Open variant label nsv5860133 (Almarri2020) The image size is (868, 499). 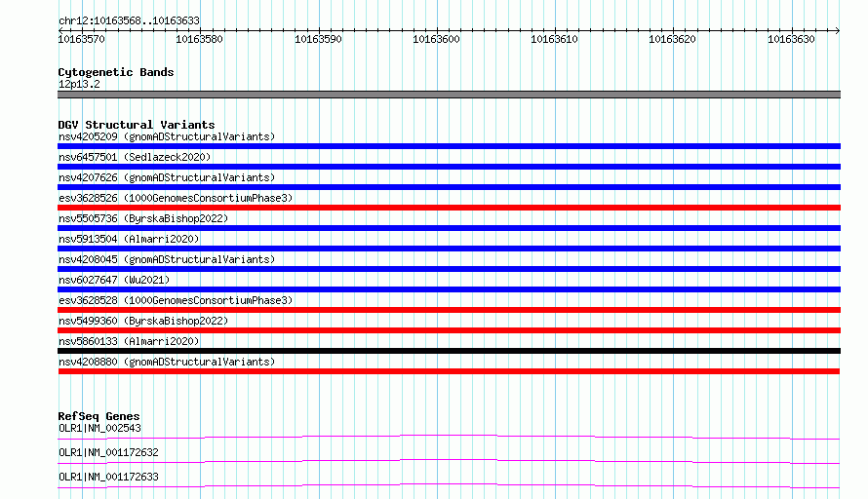click(x=129, y=341)
